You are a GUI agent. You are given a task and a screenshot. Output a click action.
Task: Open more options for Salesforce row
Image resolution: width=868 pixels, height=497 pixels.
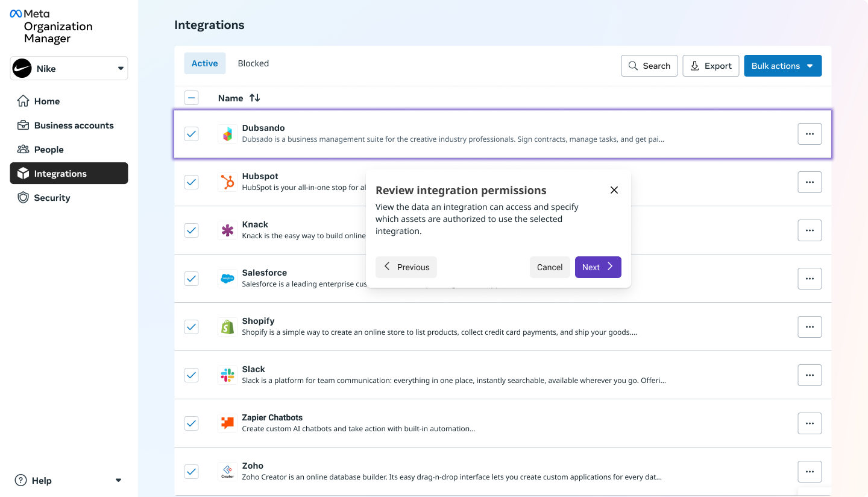click(x=810, y=279)
